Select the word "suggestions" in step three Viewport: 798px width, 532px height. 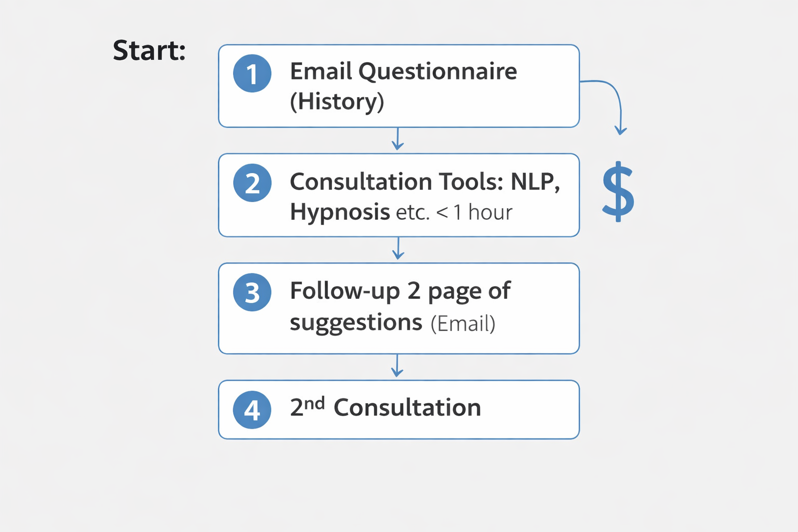(x=356, y=323)
